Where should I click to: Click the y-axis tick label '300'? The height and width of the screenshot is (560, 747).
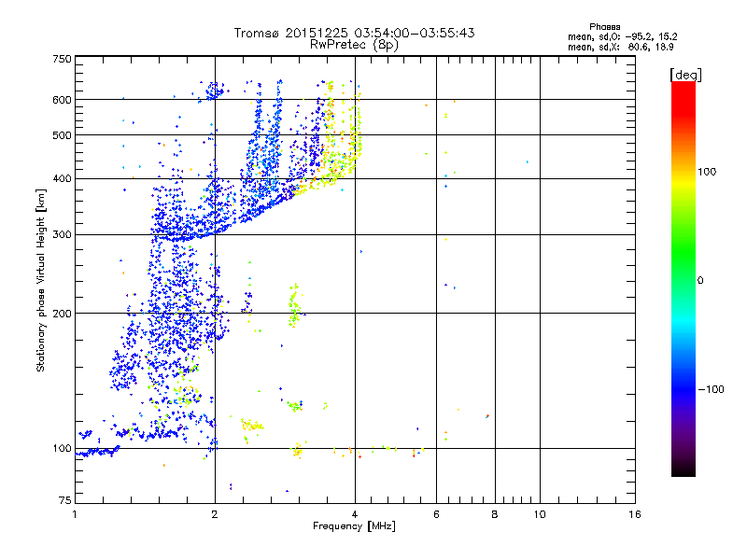point(62,235)
